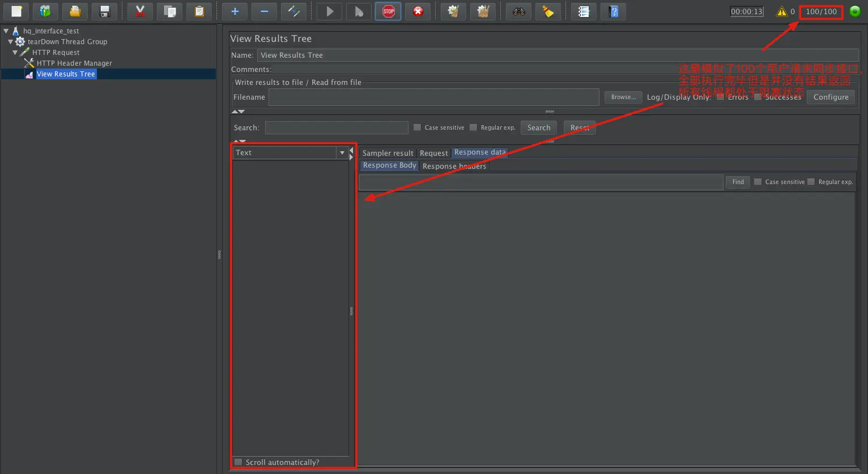The image size is (868, 474).
Task: Copy the selected element
Action: 169,11
